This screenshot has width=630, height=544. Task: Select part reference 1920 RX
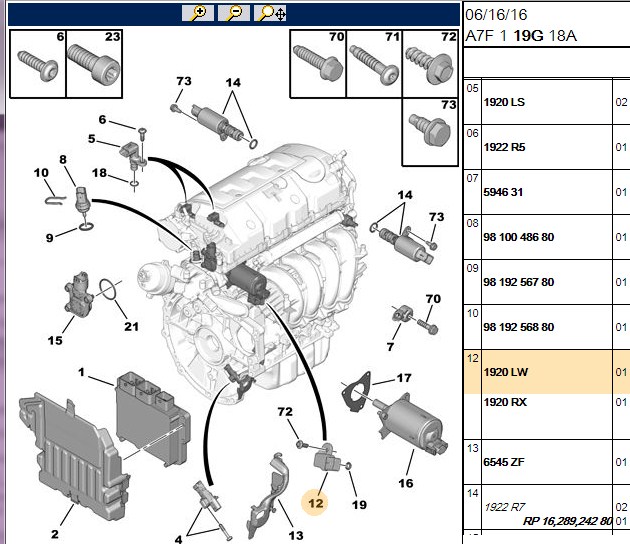tap(505, 402)
